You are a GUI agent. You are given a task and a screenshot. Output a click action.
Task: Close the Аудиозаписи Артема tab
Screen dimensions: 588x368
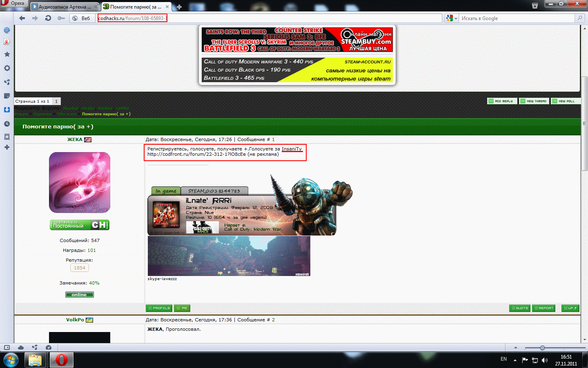tap(96, 7)
